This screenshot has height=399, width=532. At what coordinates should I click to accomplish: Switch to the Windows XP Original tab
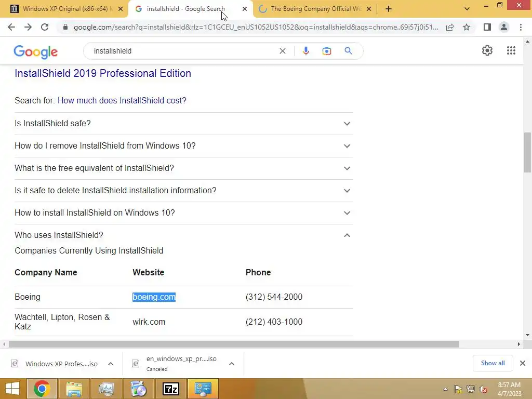pyautogui.click(x=64, y=9)
